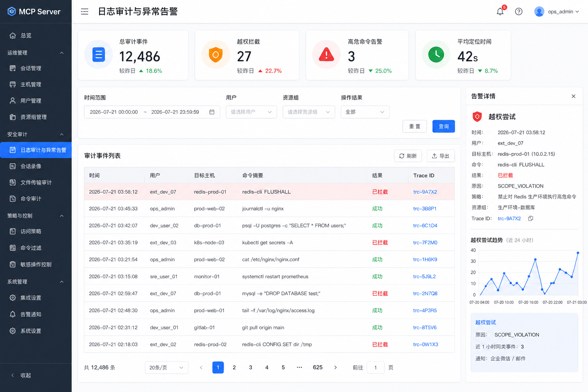This screenshot has width=588, height=392.
Task: Open trace link trc-9A7X2 in alert details
Action: pos(509,219)
